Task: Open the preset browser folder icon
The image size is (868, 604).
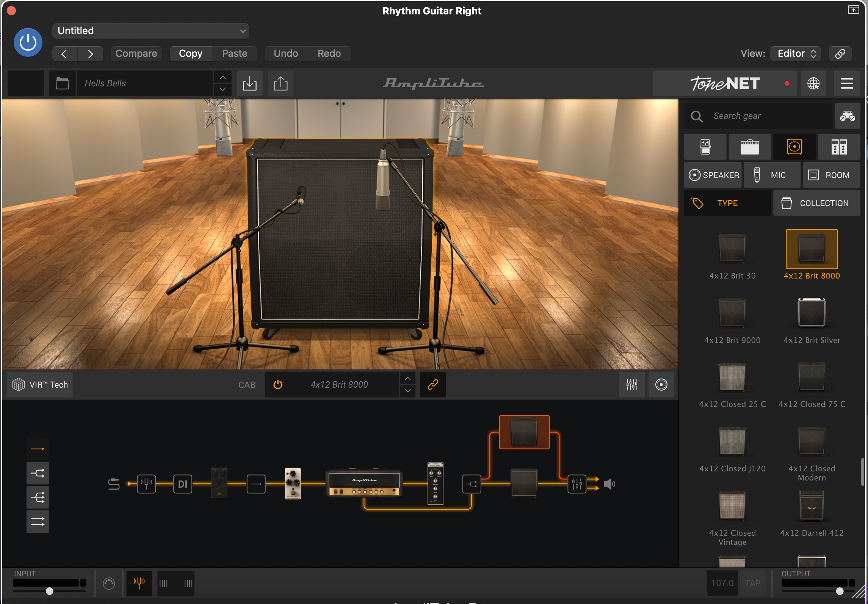Action: click(62, 83)
